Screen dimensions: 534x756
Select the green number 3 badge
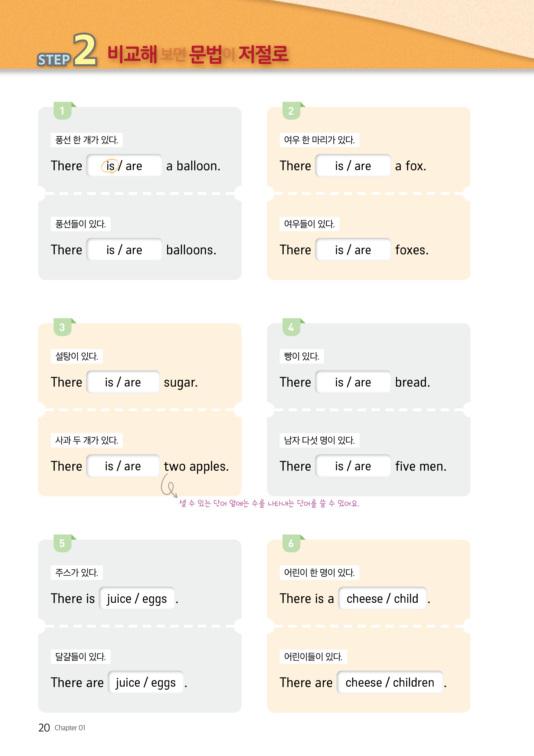pos(62,327)
